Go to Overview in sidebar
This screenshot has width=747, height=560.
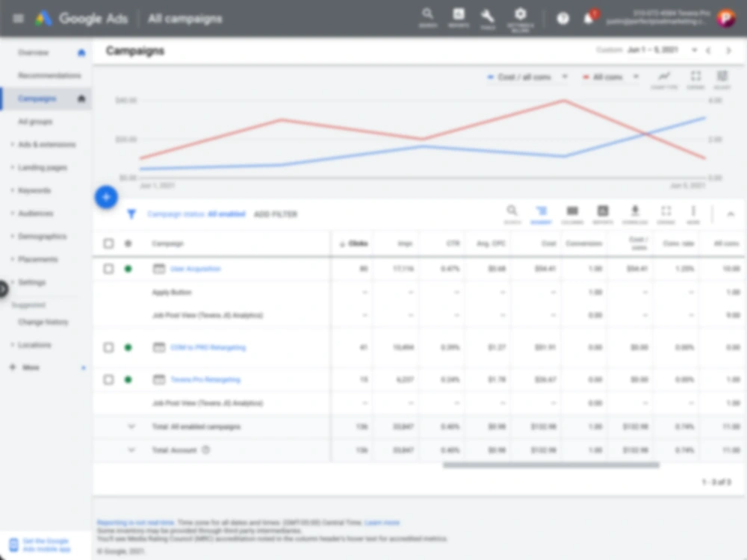(34, 52)
